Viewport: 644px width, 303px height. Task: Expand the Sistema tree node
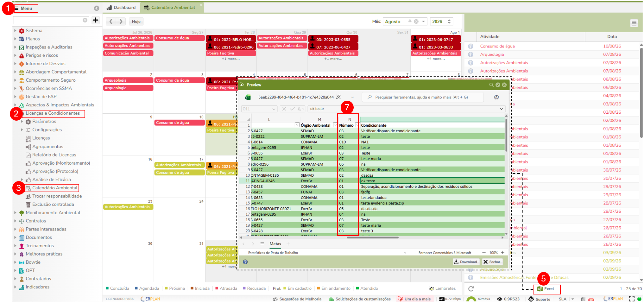[x=15, y=31]
